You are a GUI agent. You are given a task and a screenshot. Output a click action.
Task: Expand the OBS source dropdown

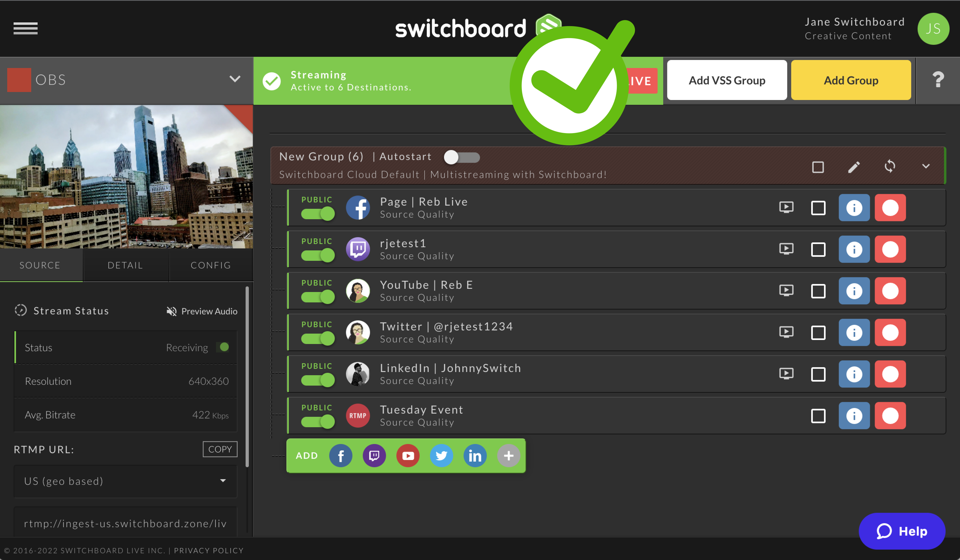point(235,79)
